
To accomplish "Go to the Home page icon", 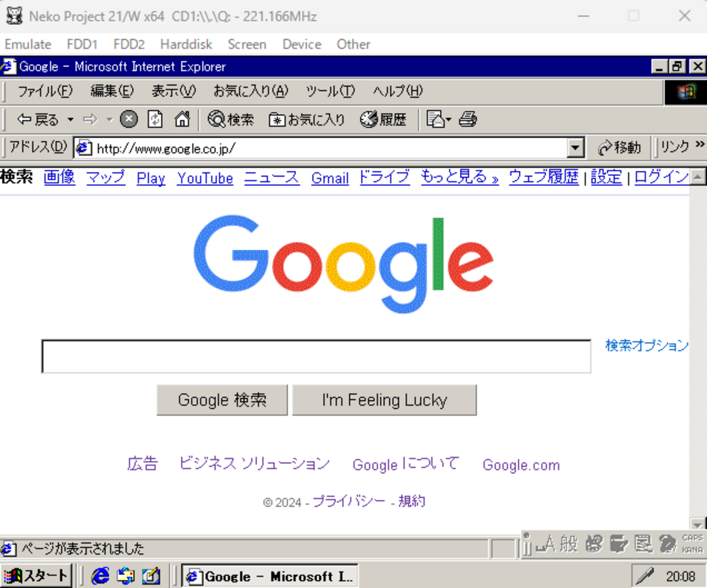I will tap(182, 119).
